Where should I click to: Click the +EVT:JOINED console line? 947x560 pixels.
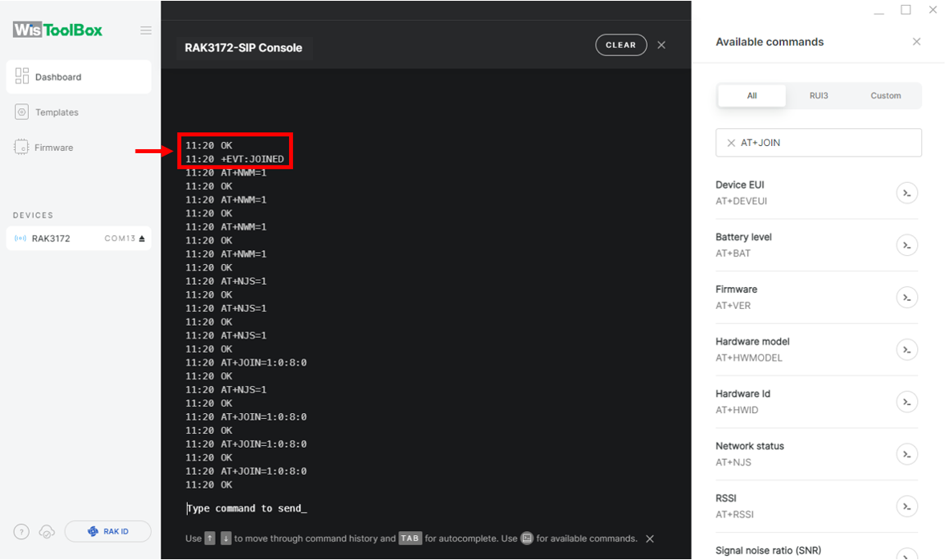coord(234,160)
